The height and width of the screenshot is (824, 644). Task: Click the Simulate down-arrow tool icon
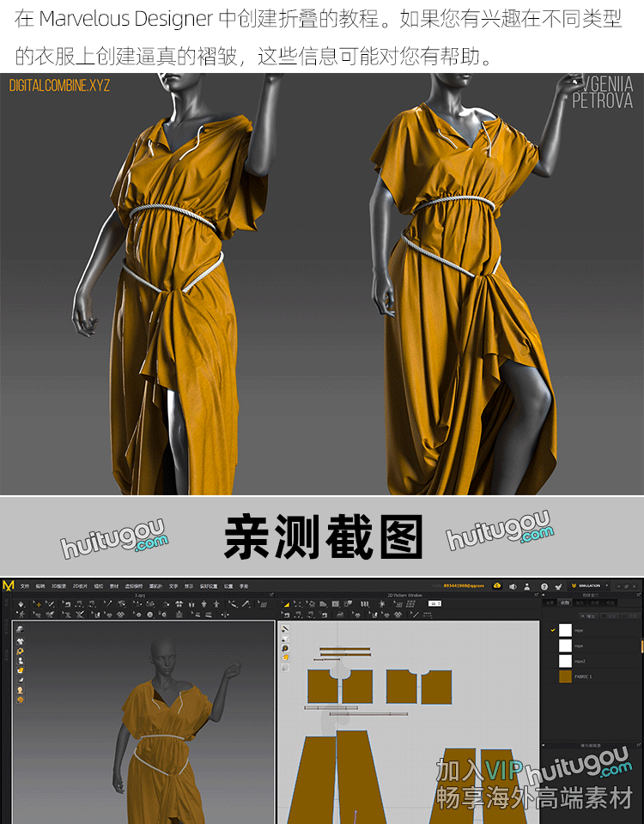pyautogui.click(x=21, y=604)
